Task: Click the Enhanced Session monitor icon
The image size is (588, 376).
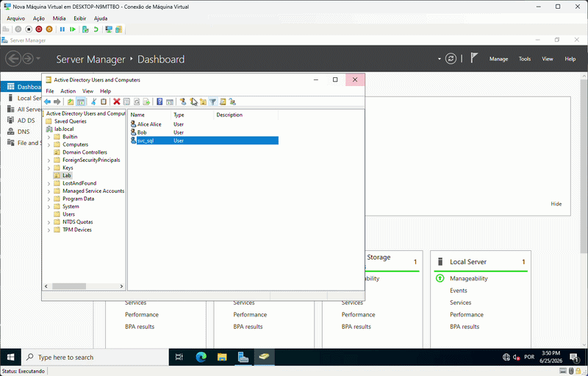Action: coord(109,29)
